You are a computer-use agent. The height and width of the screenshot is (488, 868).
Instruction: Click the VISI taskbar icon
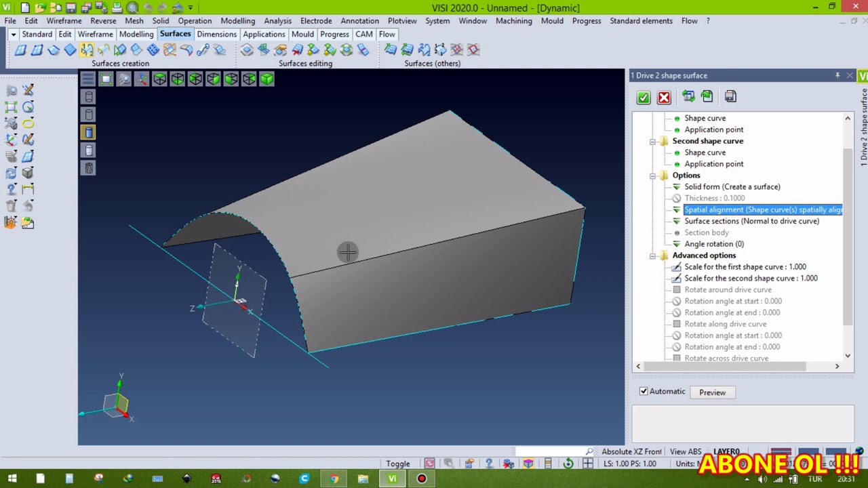click(392, 479)
